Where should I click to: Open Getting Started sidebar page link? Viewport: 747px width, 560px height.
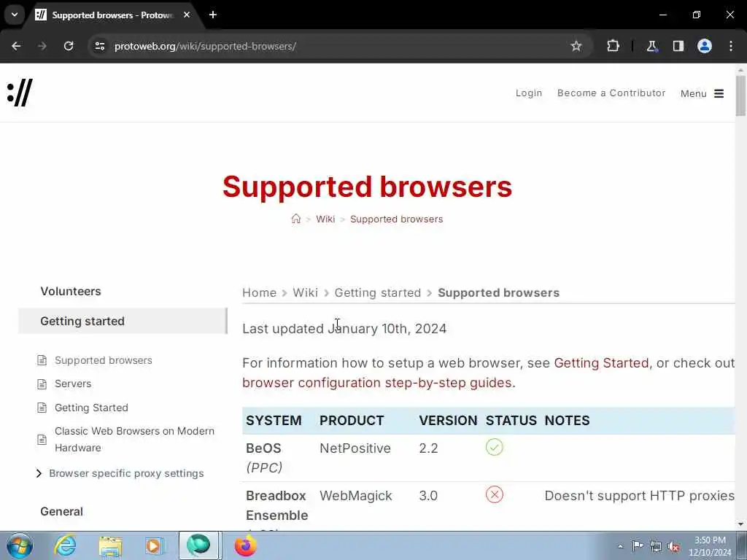tap(91, 408)
